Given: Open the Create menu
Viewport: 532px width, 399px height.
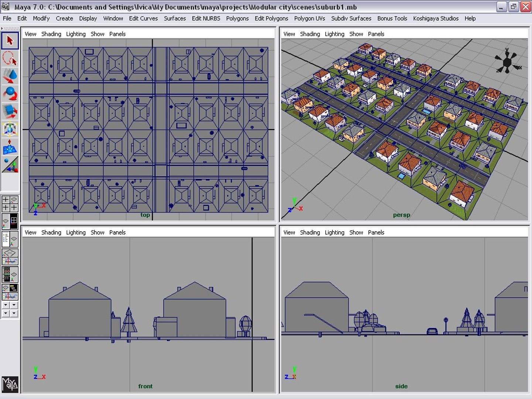Looking at the screenshot, I should (64, 18).
